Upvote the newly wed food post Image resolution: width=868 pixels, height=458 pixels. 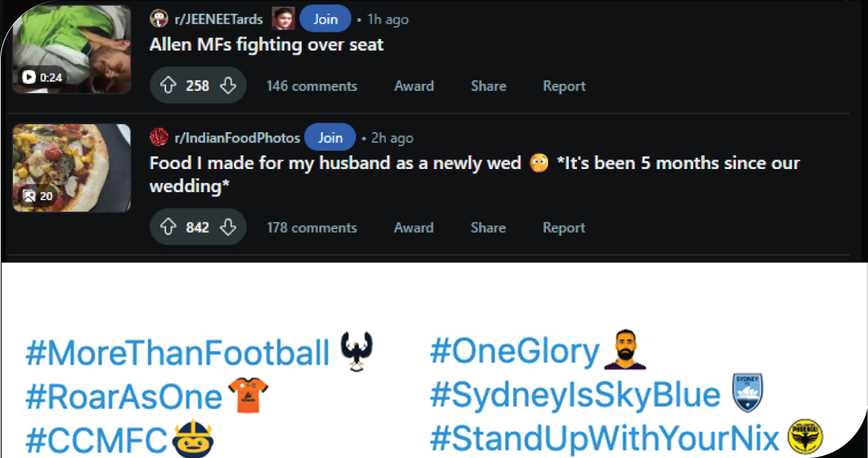168,228
